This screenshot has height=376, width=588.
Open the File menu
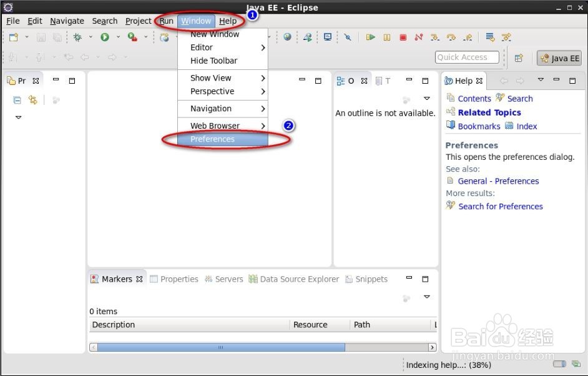(13, 21)
